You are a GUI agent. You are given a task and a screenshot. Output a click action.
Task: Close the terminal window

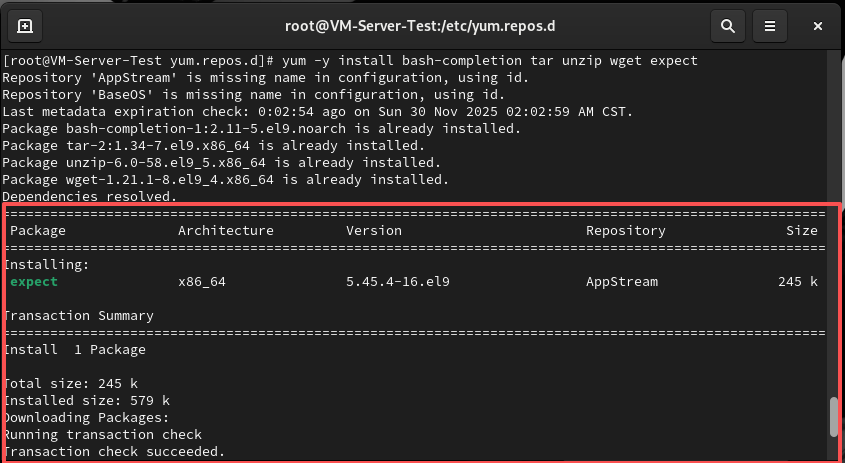(x=818, y=26)
